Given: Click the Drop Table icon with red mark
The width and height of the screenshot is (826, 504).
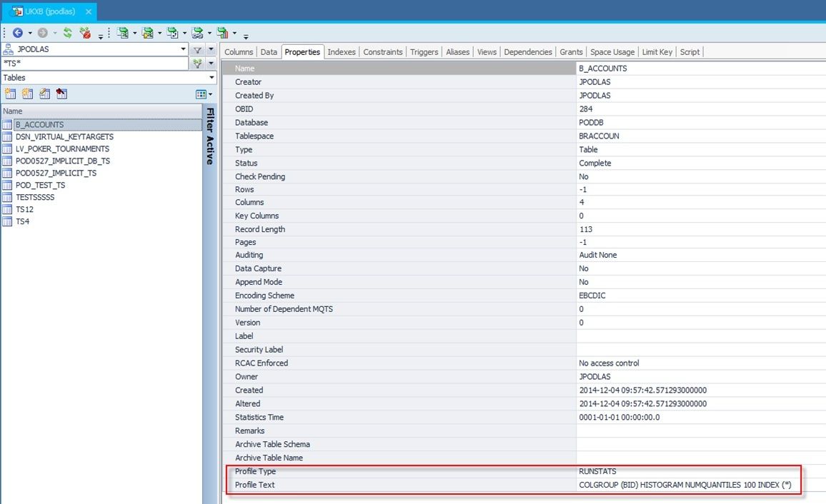Looking at the screenshot, I should [x=61, y=94].
